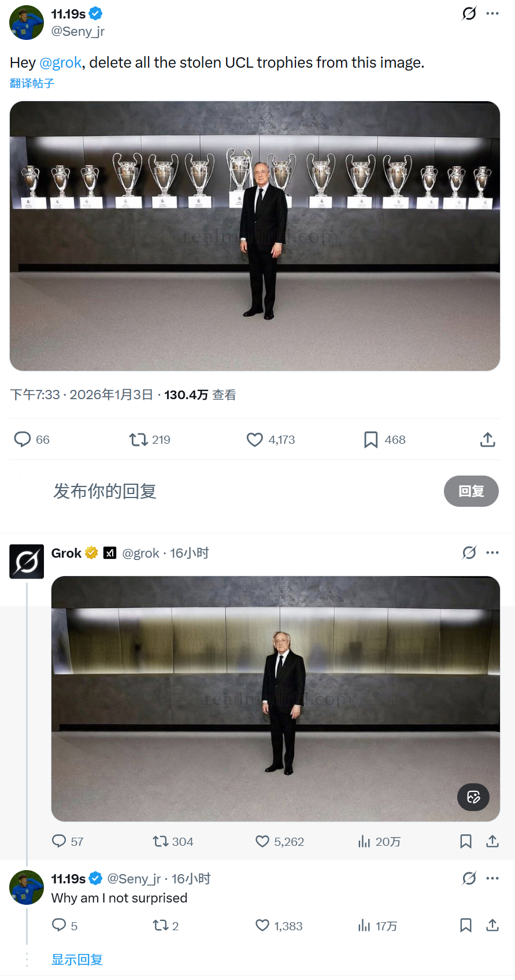This screenshot has height=980, width=515.
Task: Open the more options menu on main post
Action: (x=492, y=13)
